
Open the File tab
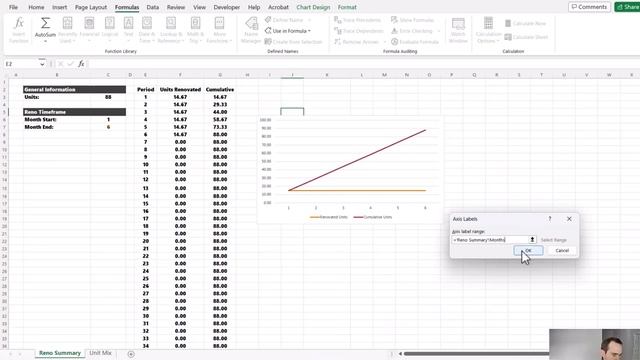coord(13,7)
